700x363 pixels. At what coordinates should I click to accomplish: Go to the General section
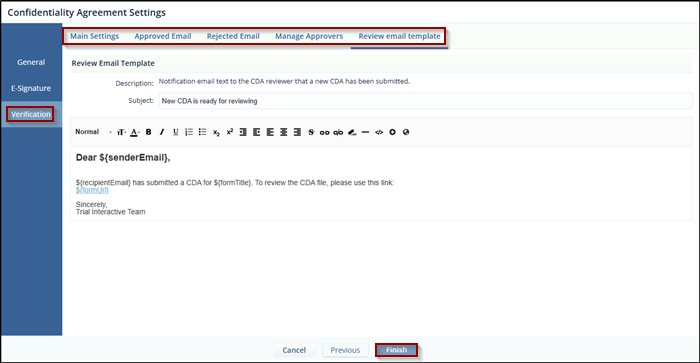tap(31, 62)
